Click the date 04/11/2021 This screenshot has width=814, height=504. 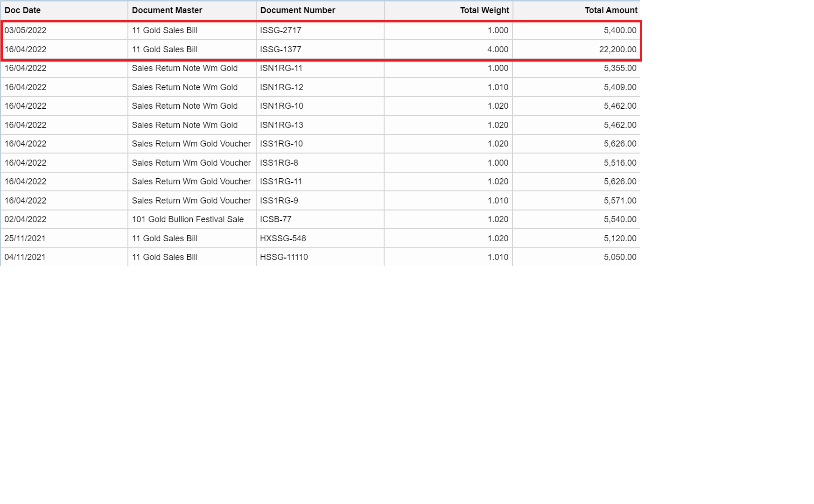[25, 257]
